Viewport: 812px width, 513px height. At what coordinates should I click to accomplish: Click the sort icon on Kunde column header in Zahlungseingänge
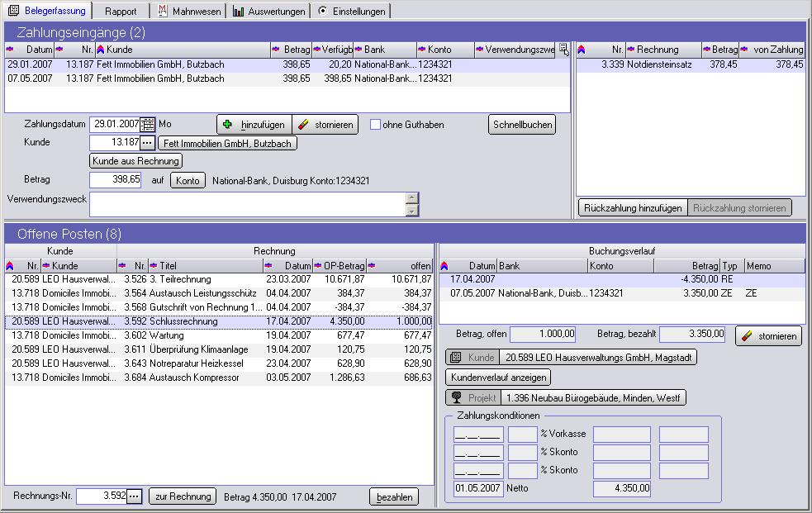[102, 50]
